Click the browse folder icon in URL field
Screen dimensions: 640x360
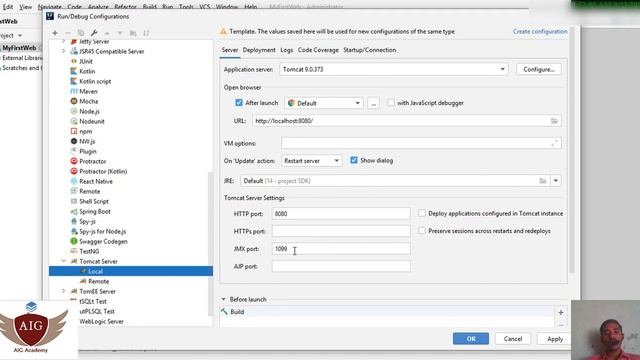click(554, 121)
